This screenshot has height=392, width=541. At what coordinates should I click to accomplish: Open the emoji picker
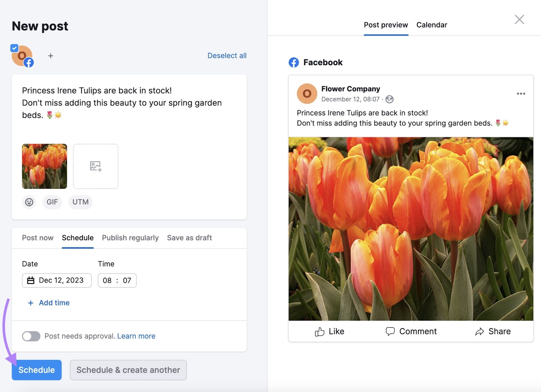[29, 202]
